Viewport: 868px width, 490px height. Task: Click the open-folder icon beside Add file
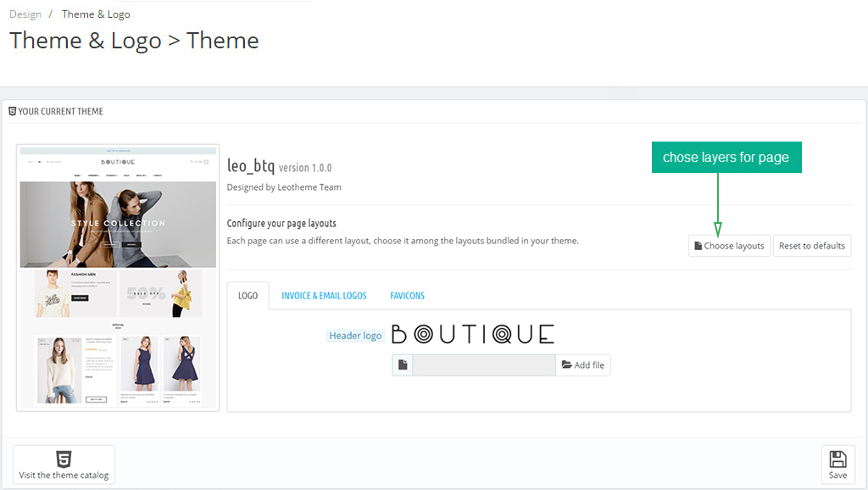(x=566, y=365)
